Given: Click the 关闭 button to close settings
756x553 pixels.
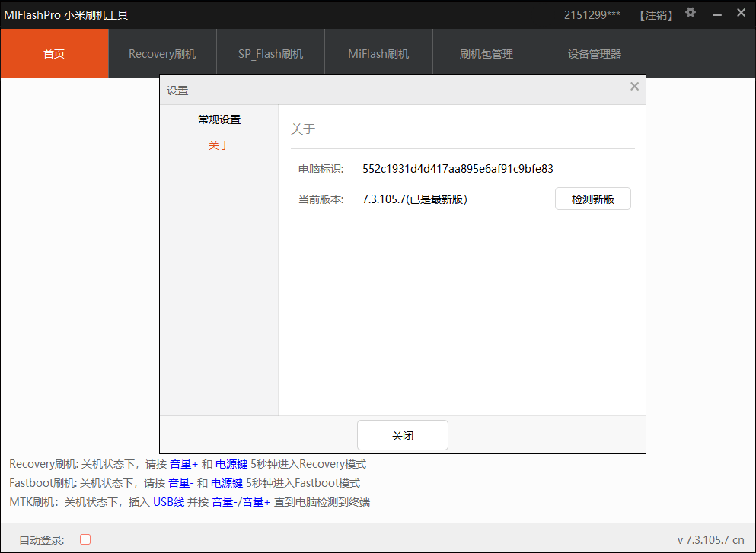Looking at the screenshot, I should coord(402,435).
